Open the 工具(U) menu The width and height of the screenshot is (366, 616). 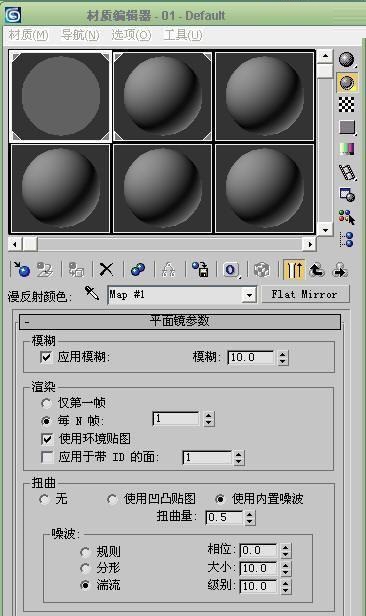[x=183, y=35]
